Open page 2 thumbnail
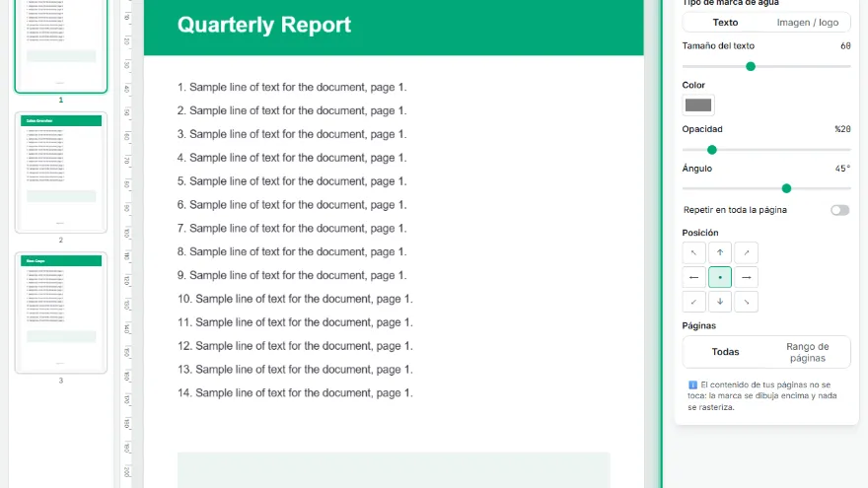This screenshot has width=868, height=488. (61, 173)
